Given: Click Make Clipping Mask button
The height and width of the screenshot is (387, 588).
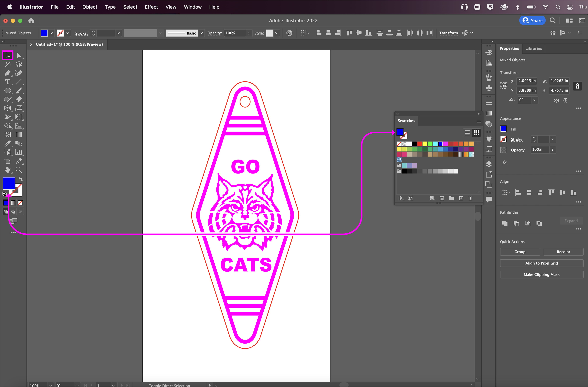Looking at the screenshot, I should tap(541, 274).
